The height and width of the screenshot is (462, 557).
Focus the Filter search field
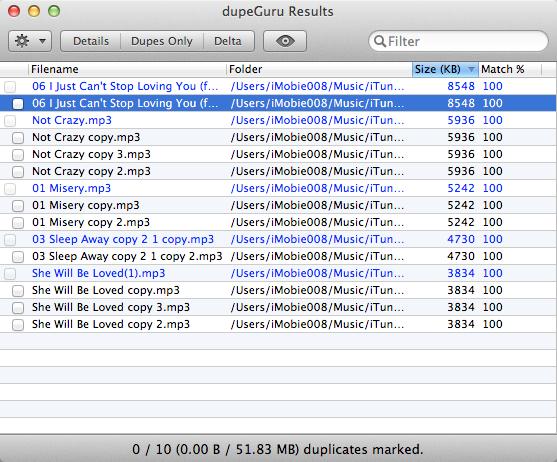coord(458,41)
